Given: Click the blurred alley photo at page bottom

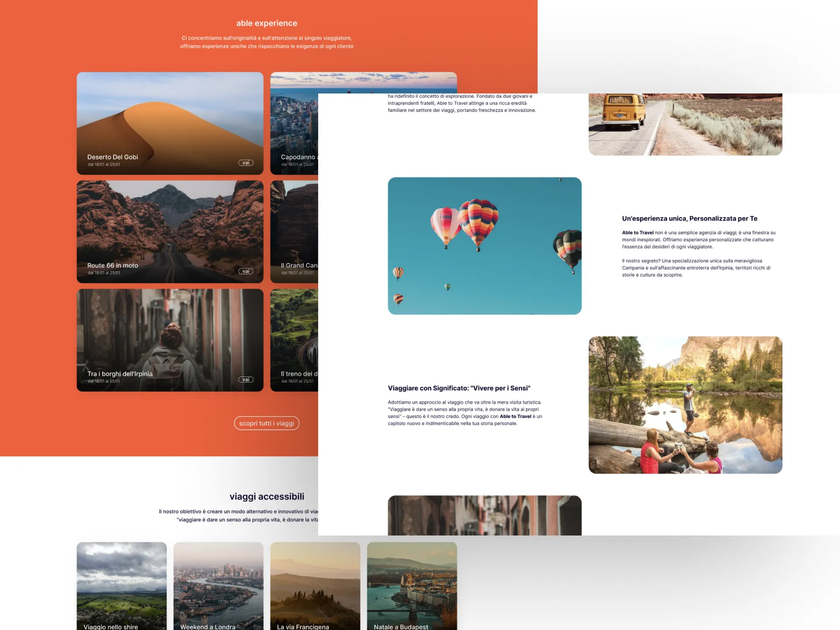Looking at the screenshot, I should (485, 515).
